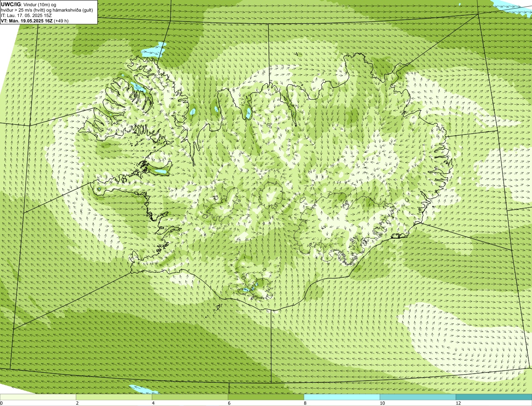Click the "0" tick label on the color scale
Image resolution: width=532 pixels, height=406 pixels.
pyautogui.click(x=1, y=403)
